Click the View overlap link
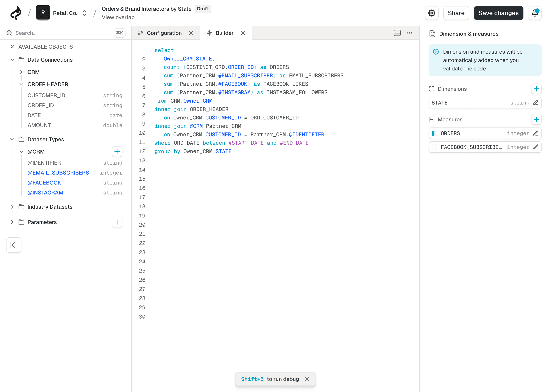The width and height of the screenshot is (551, 392). [x=118, y=17]
